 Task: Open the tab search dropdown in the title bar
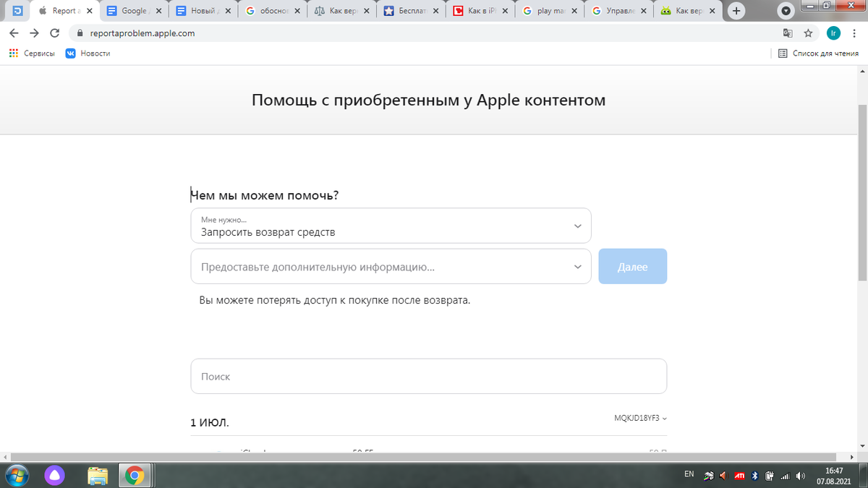[x=786, y=11]
